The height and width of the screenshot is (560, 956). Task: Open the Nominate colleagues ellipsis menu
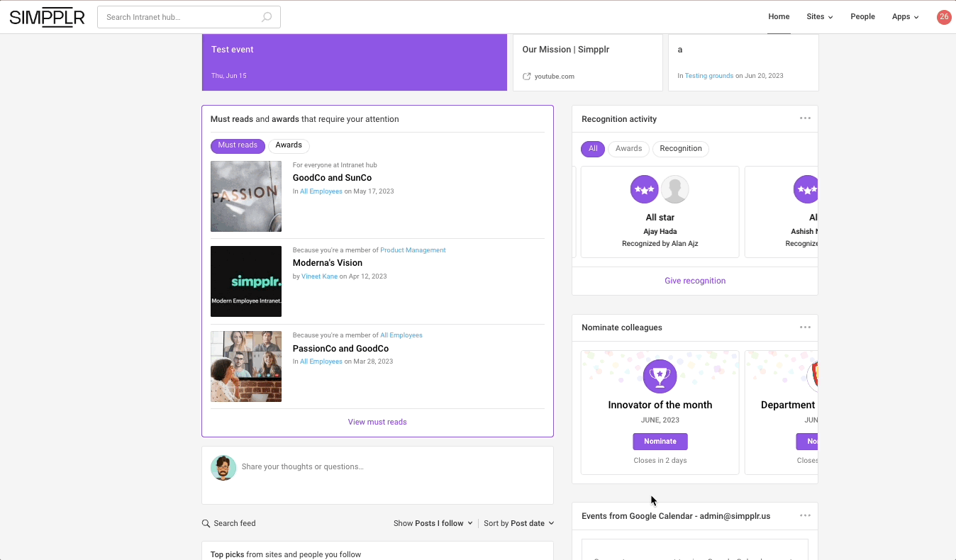tap(805, 327)
